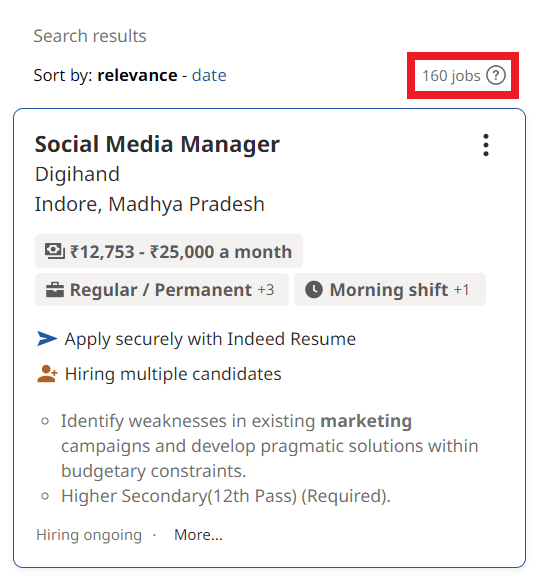This screenshot has width=540, height=583.
Task: Click the Hiring ongoing status text
Action: click(x=89, y=535)
